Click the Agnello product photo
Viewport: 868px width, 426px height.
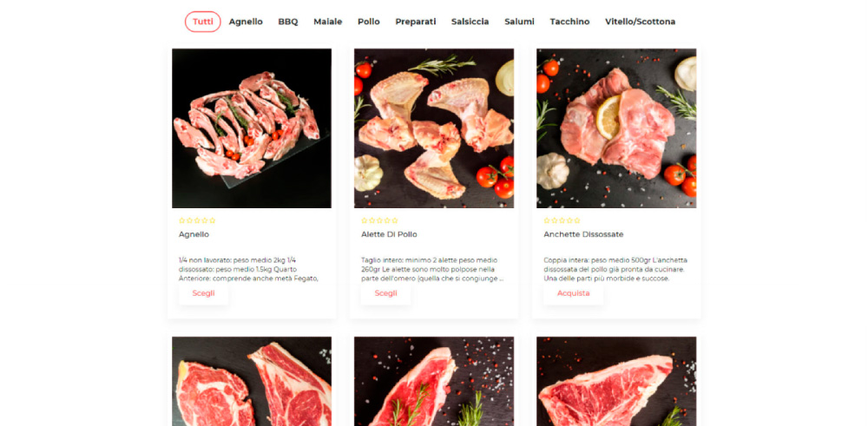coord(252,128)
